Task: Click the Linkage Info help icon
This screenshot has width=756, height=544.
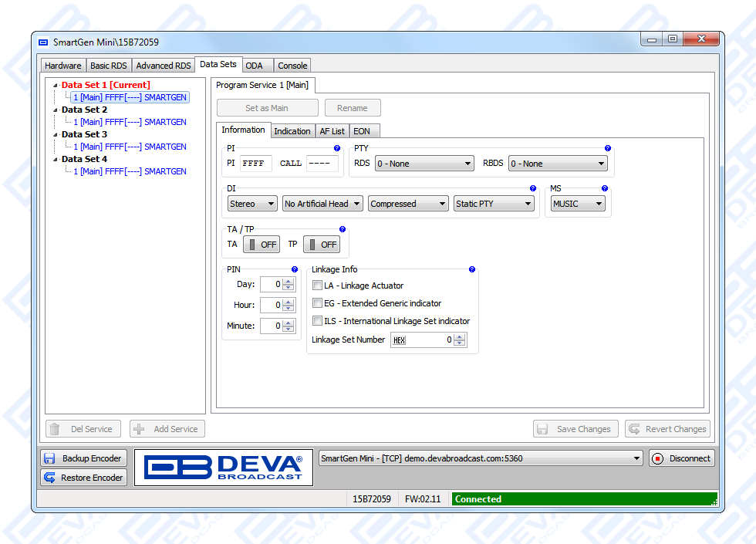Action: tap(472, 270)
